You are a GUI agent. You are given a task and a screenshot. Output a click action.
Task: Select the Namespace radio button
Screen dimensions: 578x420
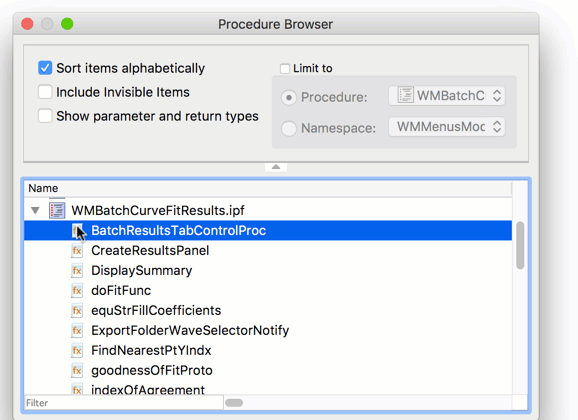point(289,128)
